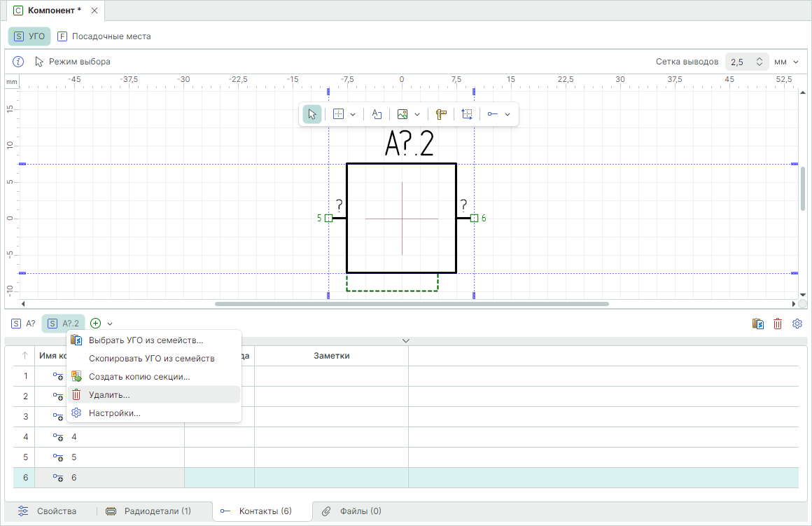This screenshot has width=812, height=526.
Task: Switch to УГО view mode
Action: pos(29,36)
